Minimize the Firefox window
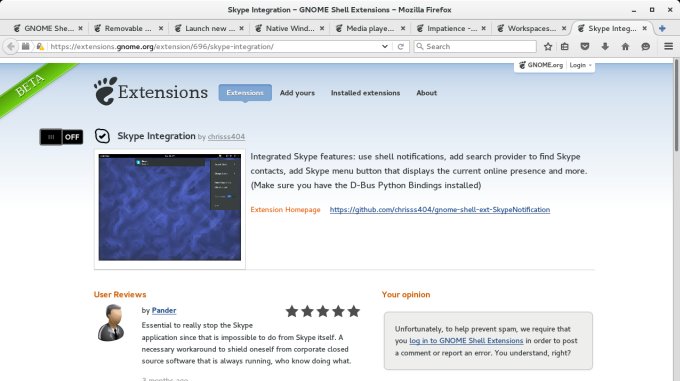 (x=634, y=10)
